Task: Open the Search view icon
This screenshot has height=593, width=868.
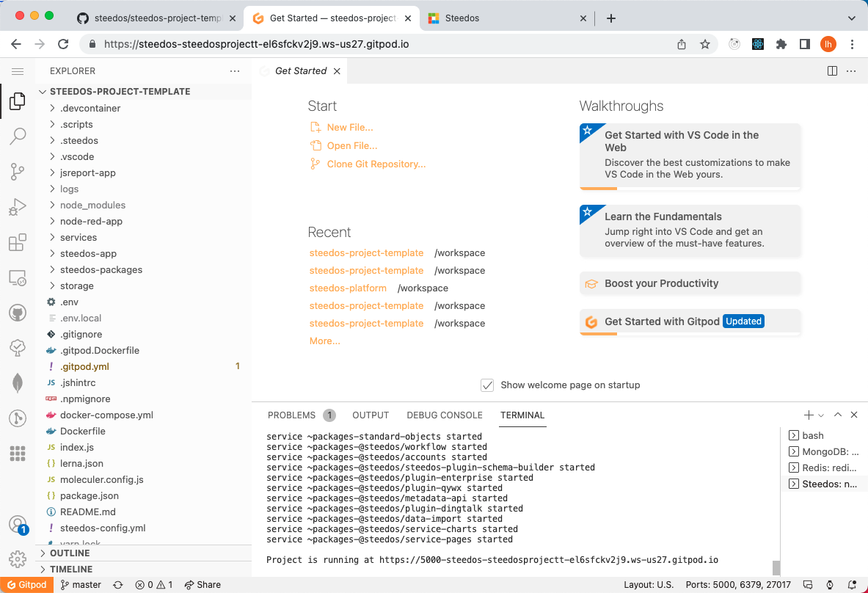Action: pyautogui.click(x=17, y=137)
